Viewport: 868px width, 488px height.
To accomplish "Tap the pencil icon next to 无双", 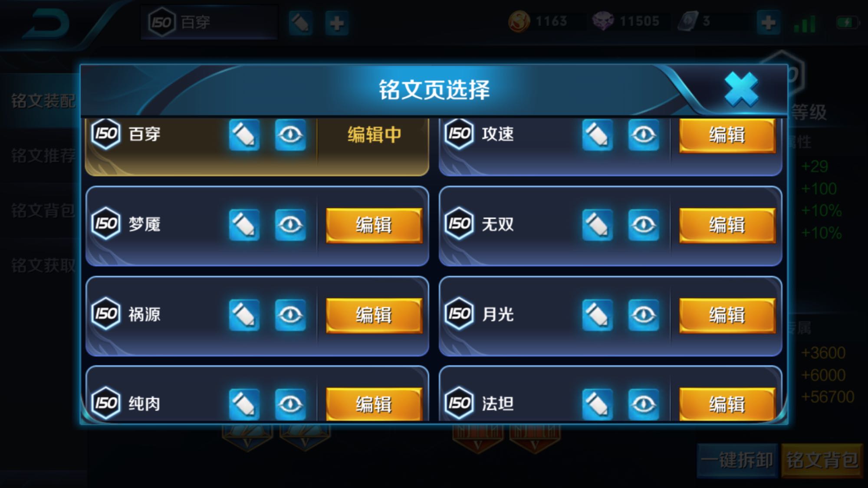I will pos(598,225).
